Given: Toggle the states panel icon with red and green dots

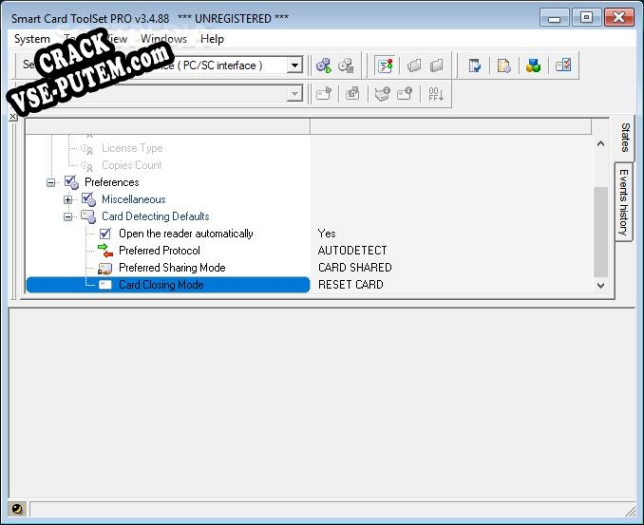Looking at the screenshot, I should point(385,65).
